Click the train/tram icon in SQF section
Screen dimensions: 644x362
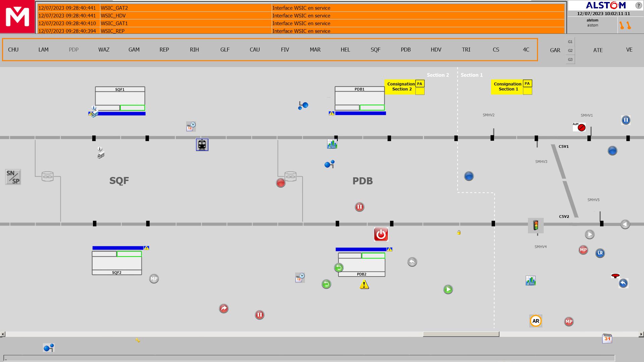coord(202,144)
